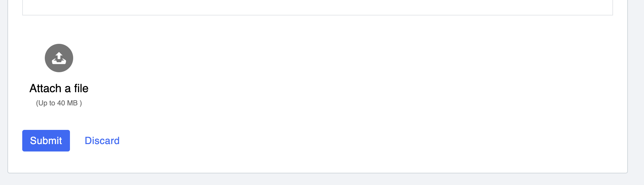644x185 pixels.
Task: Open file picker via upload tray icon
Action: pyautogui.click(x=59, y=58)
